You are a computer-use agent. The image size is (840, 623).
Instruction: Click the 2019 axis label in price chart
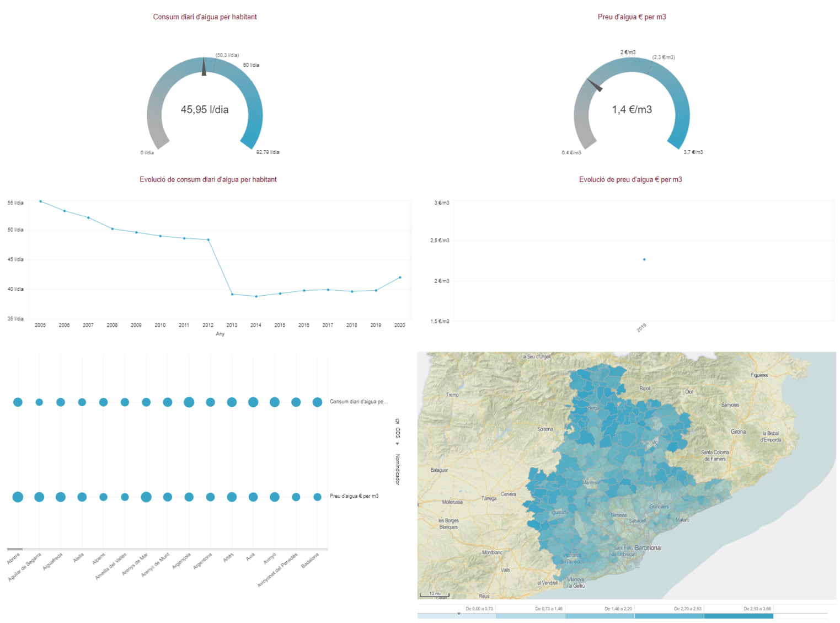point(641,328)
